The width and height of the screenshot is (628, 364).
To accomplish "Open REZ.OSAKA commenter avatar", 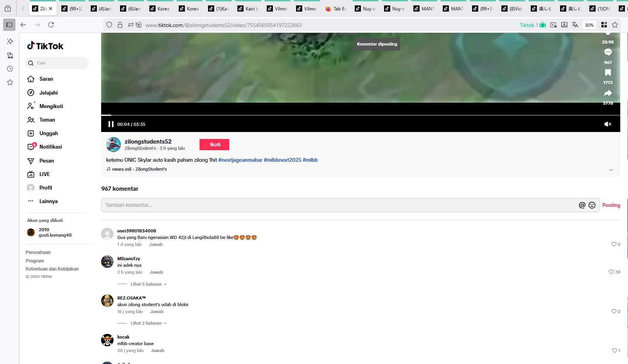I will pos(107,301).
